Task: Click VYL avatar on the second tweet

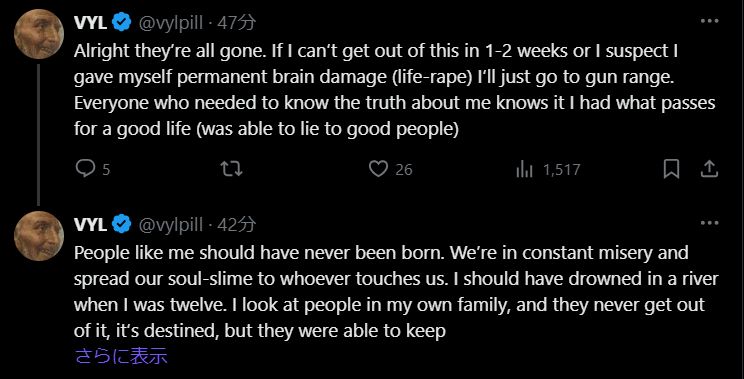Action: coord(39,236)
